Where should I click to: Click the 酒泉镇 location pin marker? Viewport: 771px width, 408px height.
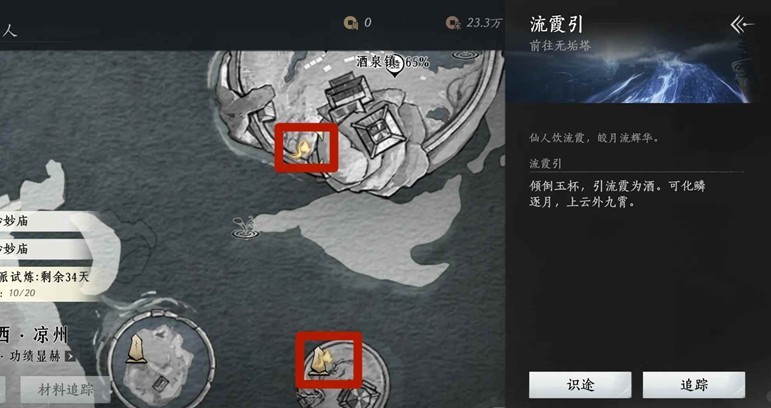tap(394, 67)
